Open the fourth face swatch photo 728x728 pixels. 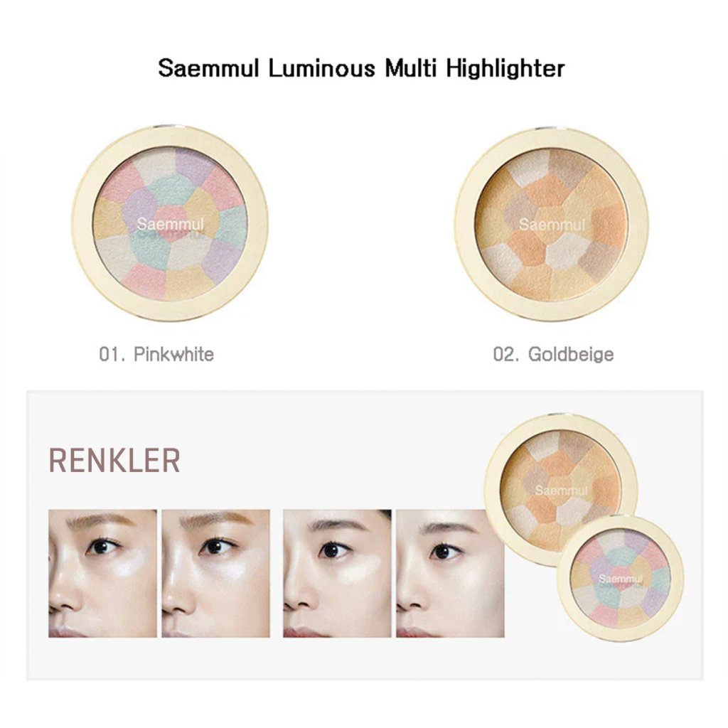pos(450,574)
